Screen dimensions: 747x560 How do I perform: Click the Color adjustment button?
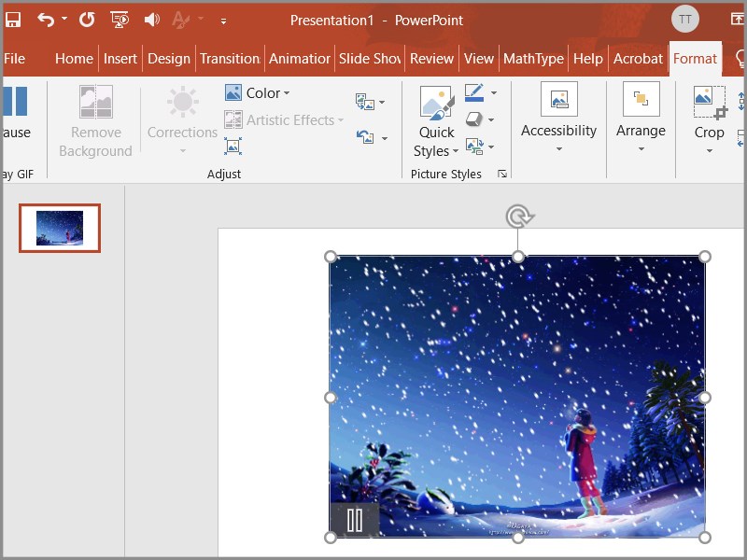pyautogui.click(x=259, y=92)
